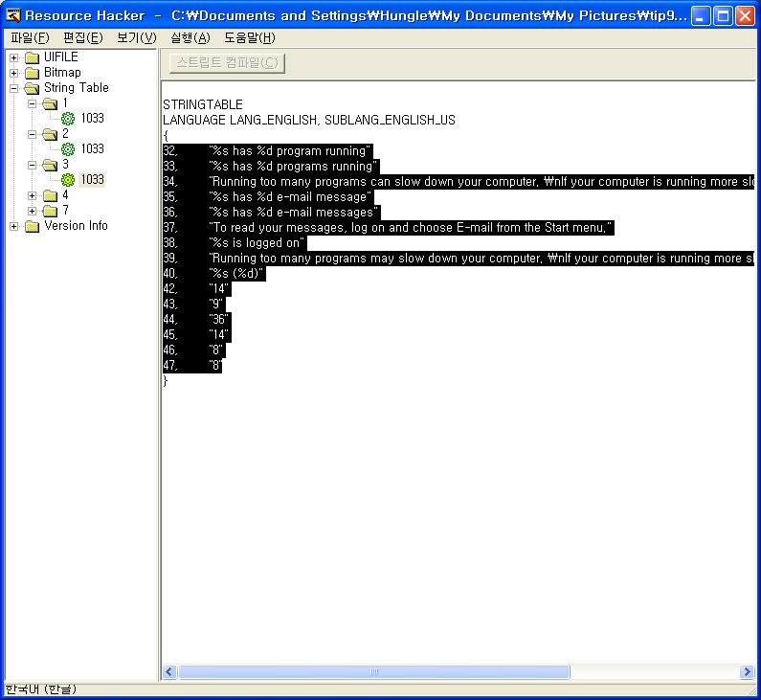Select the gear icon for 1033 under folder 2
Image resolution: width=761 pixels, height=700 pixels.
(67, 149)
